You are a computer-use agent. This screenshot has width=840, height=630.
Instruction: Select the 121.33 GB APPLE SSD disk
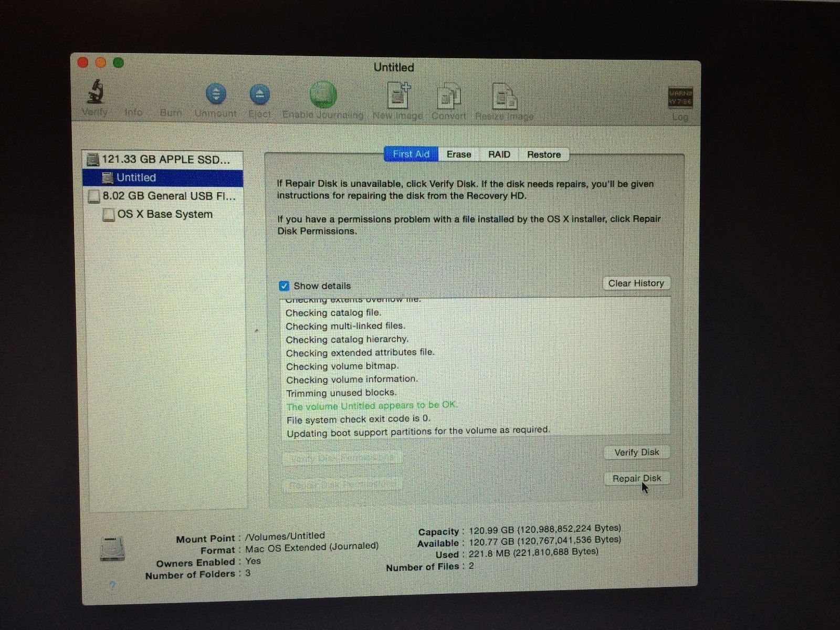163,160
